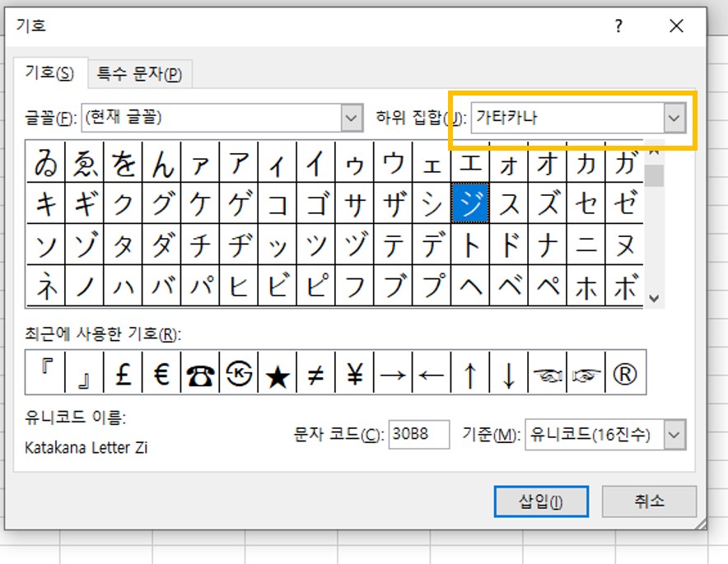Viewport: 728px width, 564px height.
Task: Click the symbol grid scroll up arrow
Action: [654, 151]
